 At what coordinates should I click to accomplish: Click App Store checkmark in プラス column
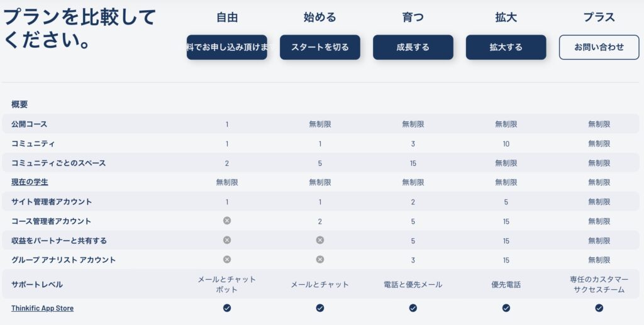599,308
